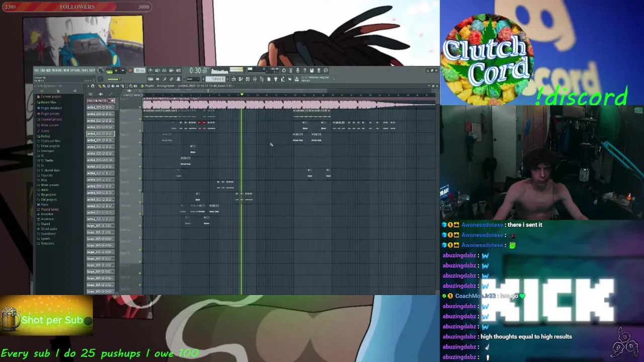This screenshot has width=644, height=362.
Task: Toggle typing keyboard to piano icon
Action: point(150,79)
